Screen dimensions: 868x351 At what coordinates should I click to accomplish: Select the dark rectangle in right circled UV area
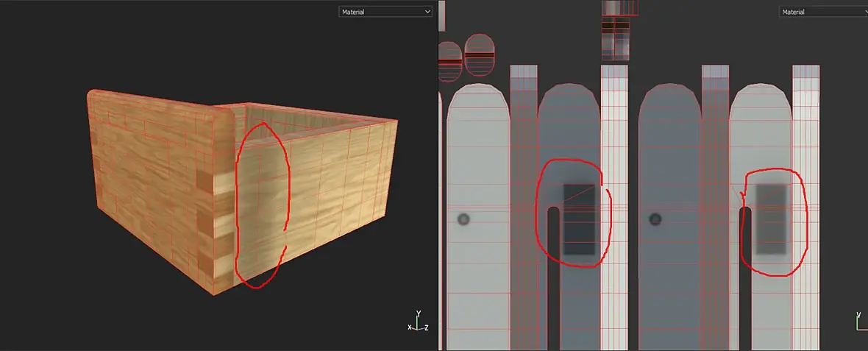pos(771,220)
